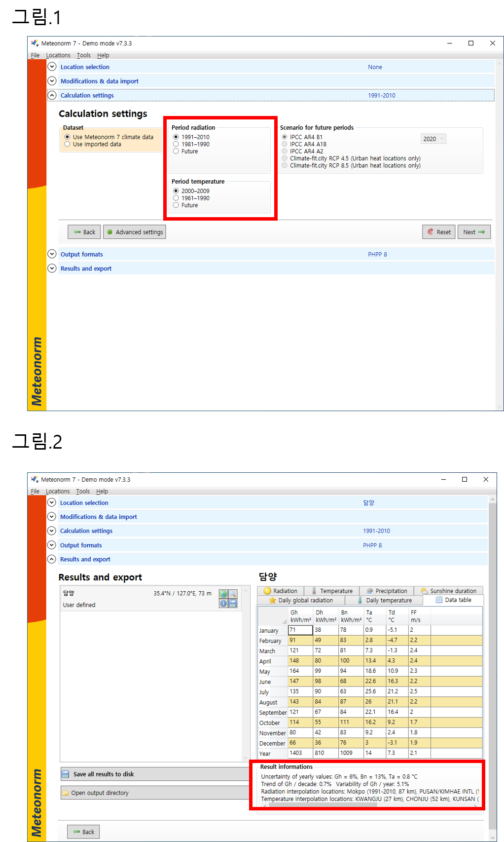Expand Location selection section in top window
This screenshot has width=504, height=842.
point(52,67)
